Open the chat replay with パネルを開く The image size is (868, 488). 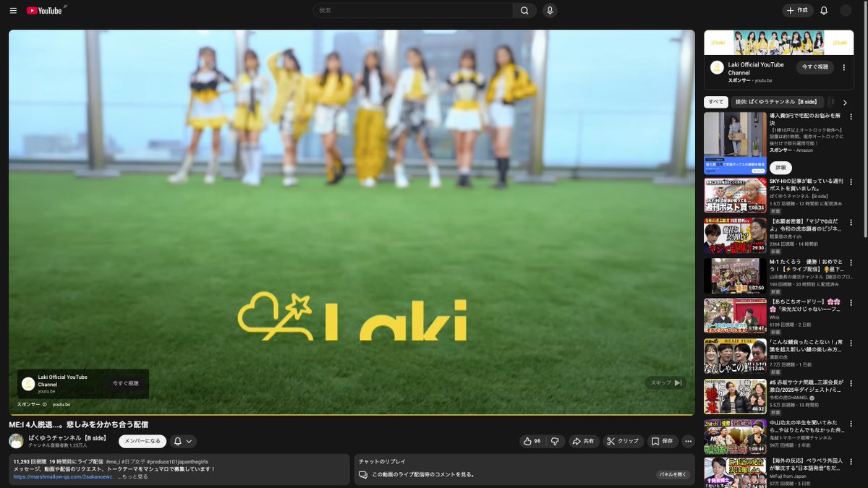coord(671,474)
